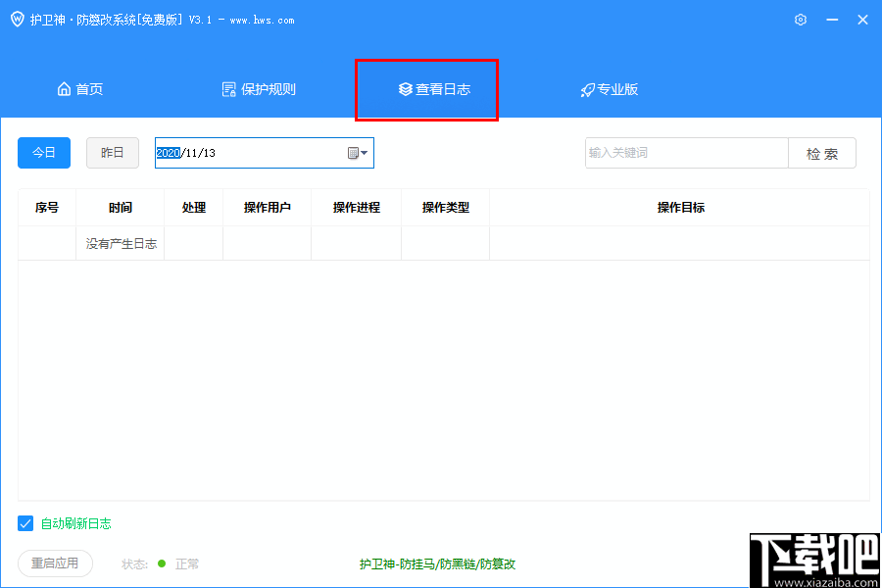Viewport: 882px width, 588px height.
Task: Switch to the 首页 tab
Action: 80,88
